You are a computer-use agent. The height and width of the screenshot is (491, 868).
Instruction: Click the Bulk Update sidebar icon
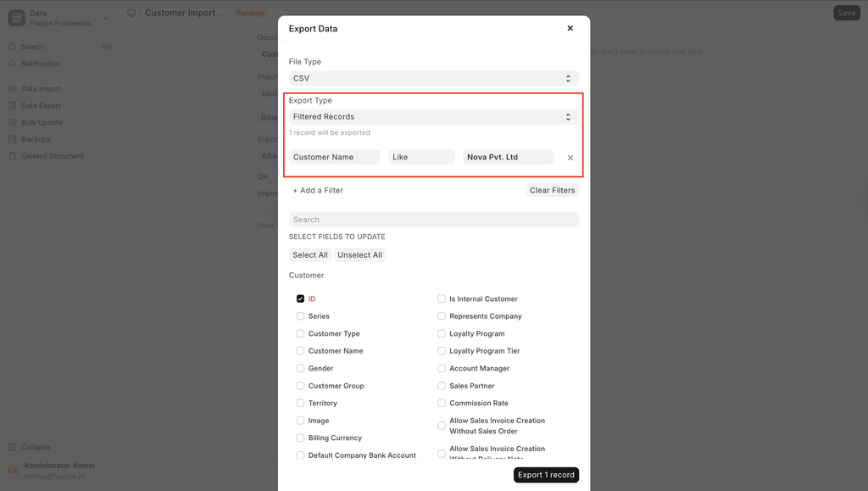pos(13,123)
